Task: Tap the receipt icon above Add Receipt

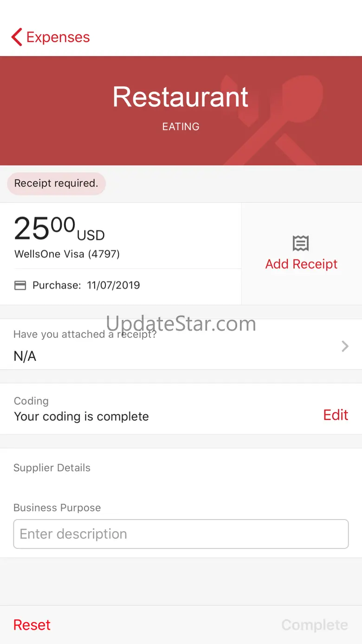Action: (301, 243)
